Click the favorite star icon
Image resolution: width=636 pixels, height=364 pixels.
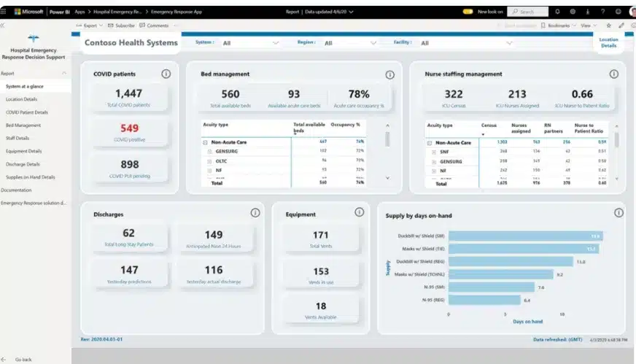pos(609,26)
